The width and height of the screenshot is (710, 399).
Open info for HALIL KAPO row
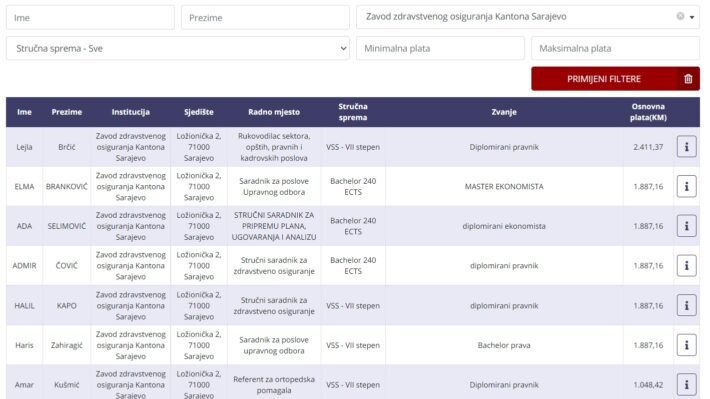point(686,305)
